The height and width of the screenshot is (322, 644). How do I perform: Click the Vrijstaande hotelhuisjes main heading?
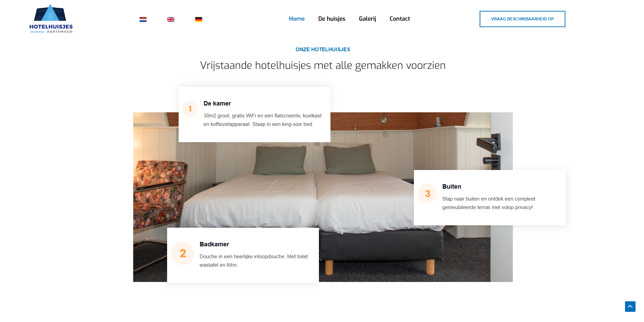pos(323,65)
